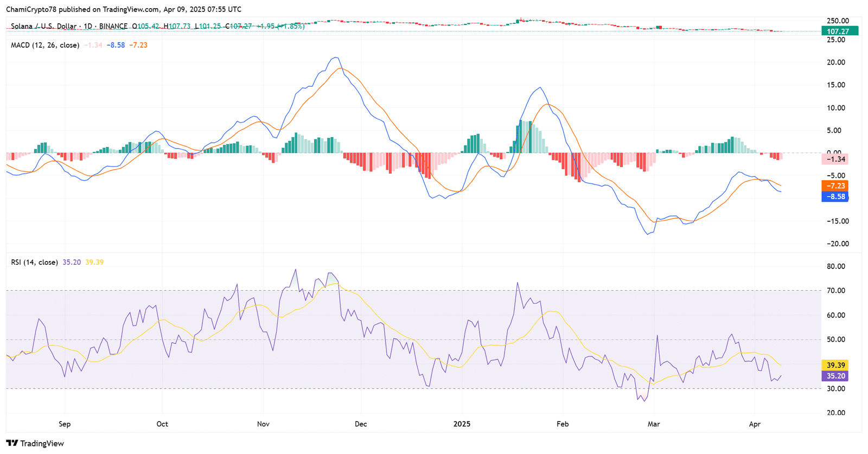Viewport: 868px width, 454px height.
Task: Select the Mar marker on time axis
Action: [654, 424]
